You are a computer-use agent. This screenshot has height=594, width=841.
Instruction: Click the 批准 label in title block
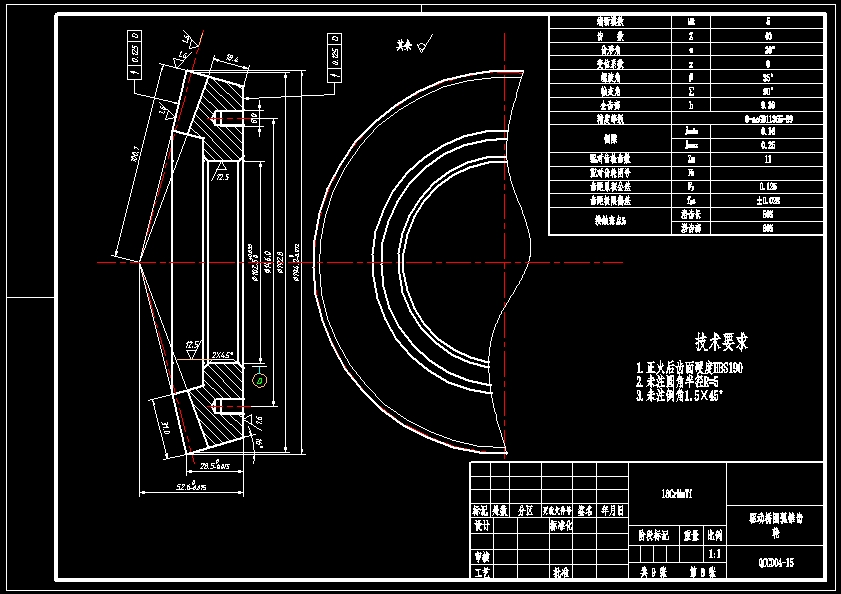coord(560,573)
